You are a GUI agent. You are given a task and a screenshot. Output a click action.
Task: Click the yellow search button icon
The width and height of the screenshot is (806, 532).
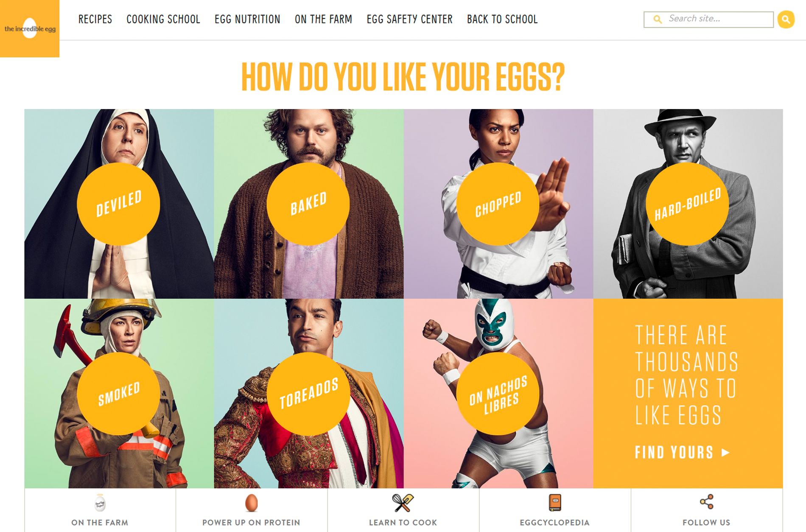(x=786, y=20)
